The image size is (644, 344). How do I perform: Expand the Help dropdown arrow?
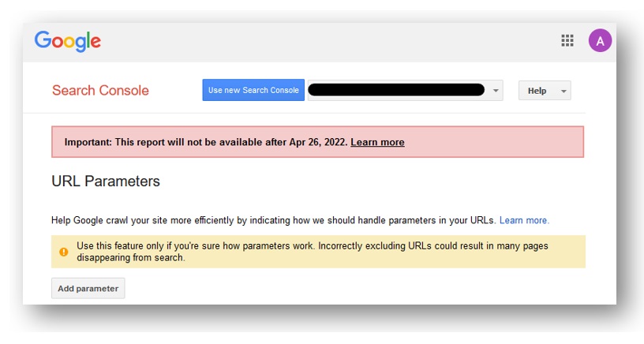[563, 91]
